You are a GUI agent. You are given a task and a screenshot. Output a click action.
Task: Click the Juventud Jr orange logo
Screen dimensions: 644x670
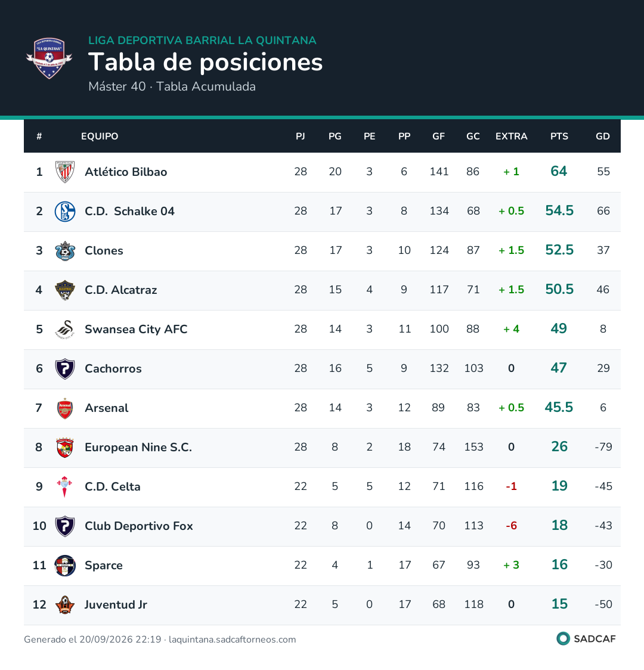(65, 604)
